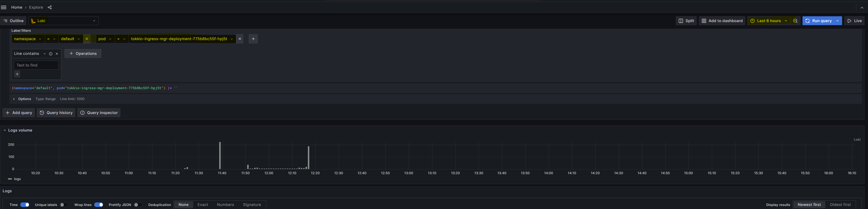Click the Operations button
The image size is (868, 209).
tap(83, 54)
